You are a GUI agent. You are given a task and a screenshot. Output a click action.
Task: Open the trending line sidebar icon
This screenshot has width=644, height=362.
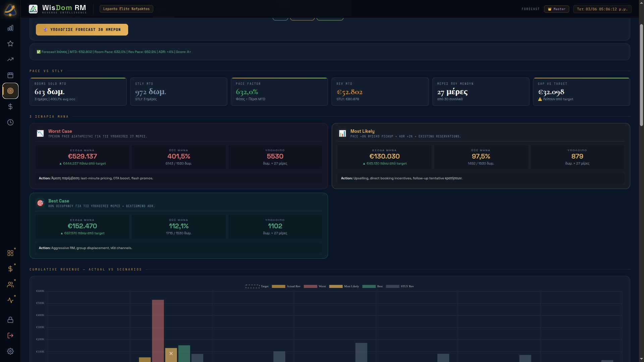pyautogui.click(x=10, y=59)
